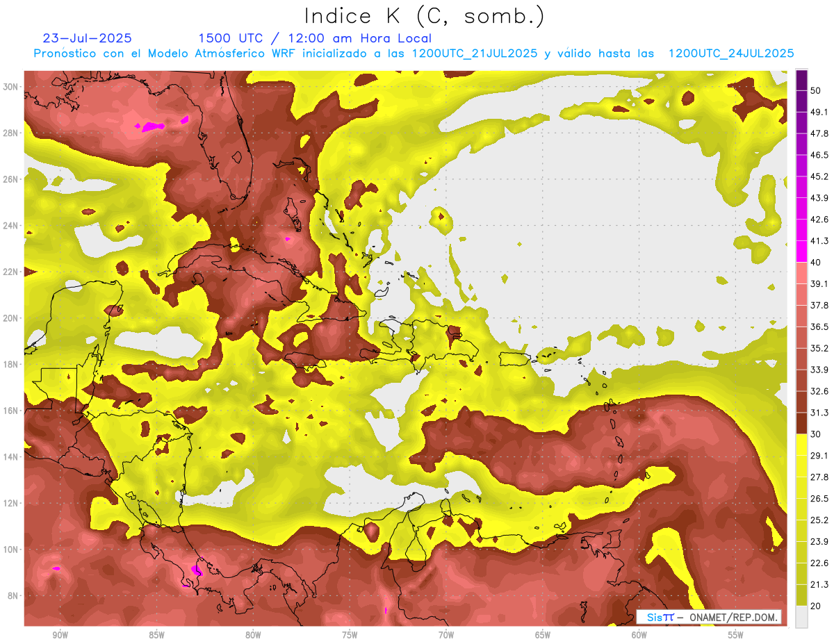Screen dimensions: 834x644
Task: Click the latitude label "28N"
Action: (x=11, y=133)
